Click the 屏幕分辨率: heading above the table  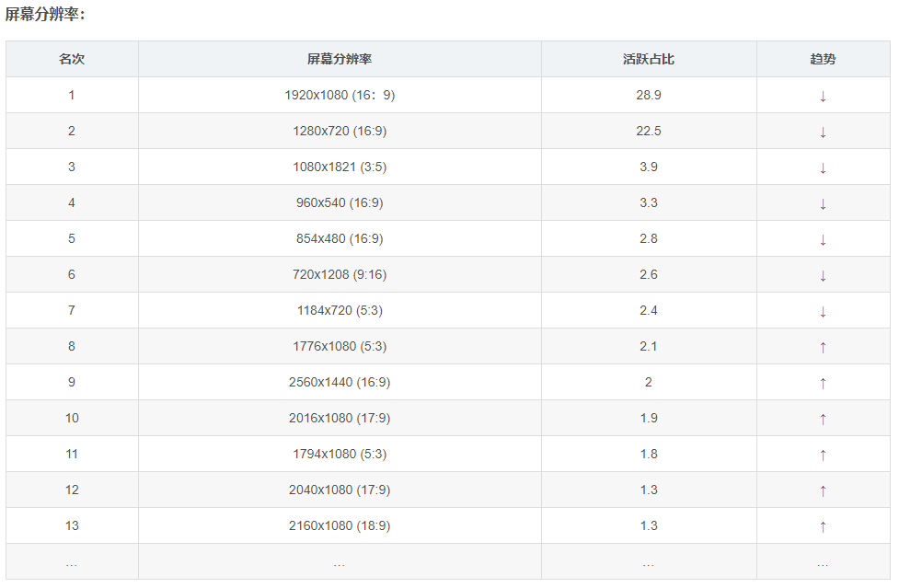45,15
